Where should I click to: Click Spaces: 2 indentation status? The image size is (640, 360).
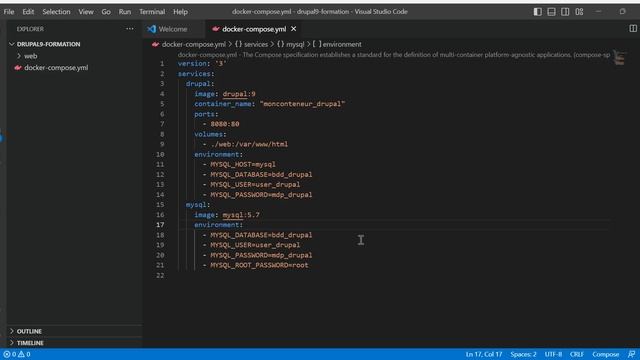523,354
